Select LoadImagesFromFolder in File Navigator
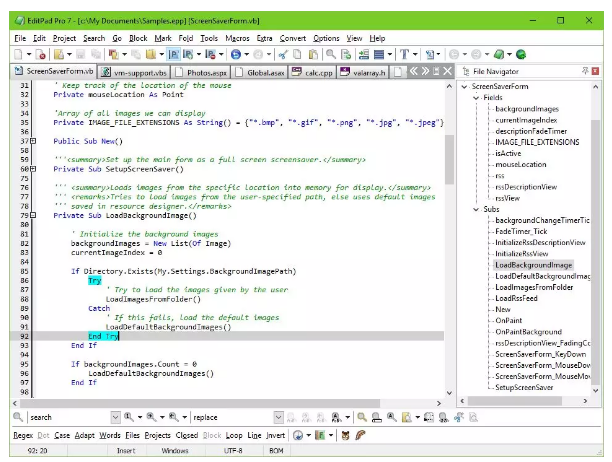 click(534, 287)
